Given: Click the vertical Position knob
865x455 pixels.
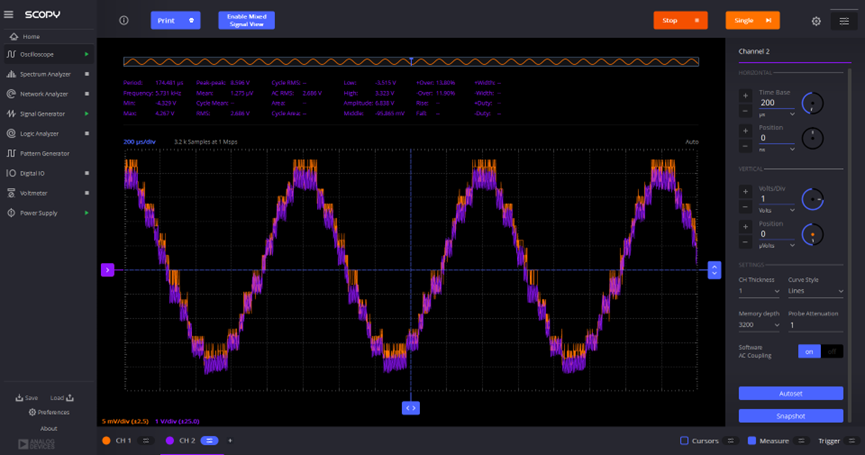Looking at the screenshot, I should [x=812, y=234].
